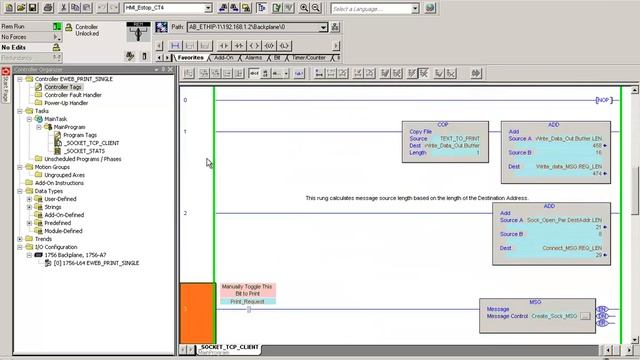
Task: Select Program Tags under MainProgram
Action: pyautogui.click(x=80, y=135)
